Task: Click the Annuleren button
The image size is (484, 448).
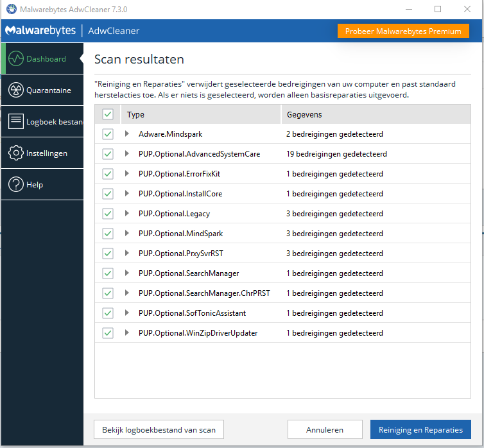Action: [324, 430]
